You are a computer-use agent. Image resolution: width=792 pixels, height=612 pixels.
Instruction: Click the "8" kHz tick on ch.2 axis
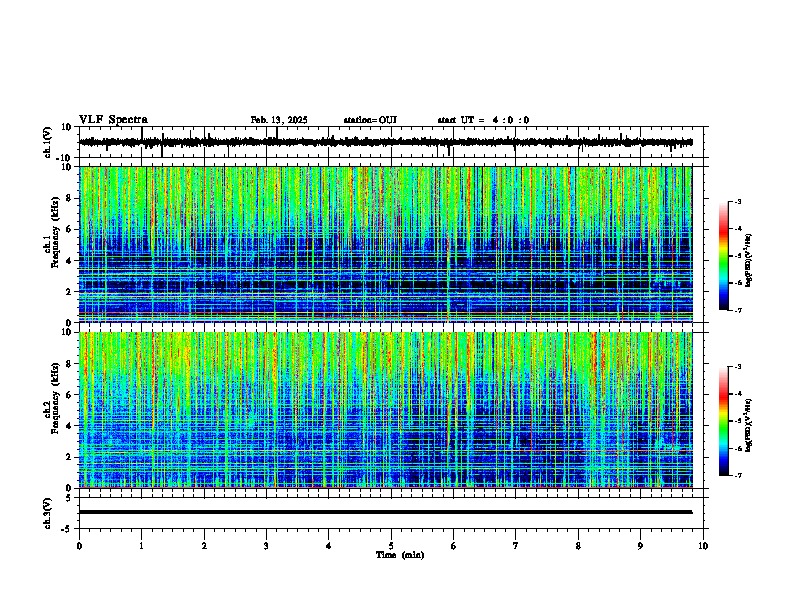(70, 364)
